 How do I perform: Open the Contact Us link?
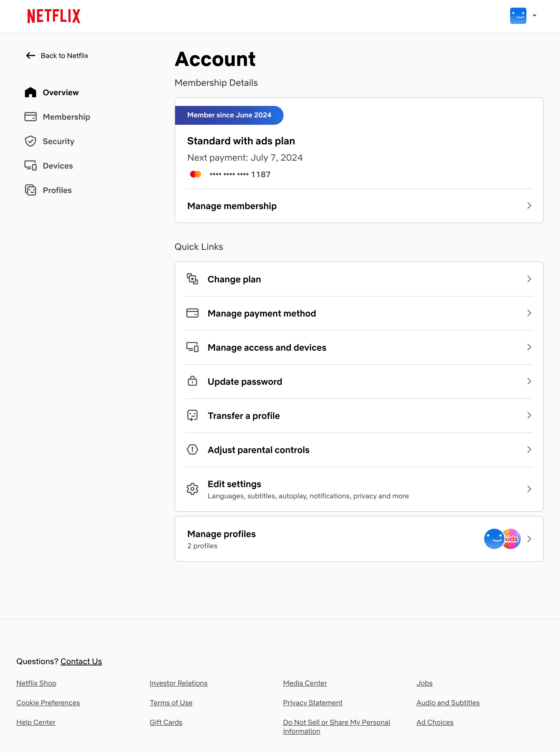(x=81, y=661)
